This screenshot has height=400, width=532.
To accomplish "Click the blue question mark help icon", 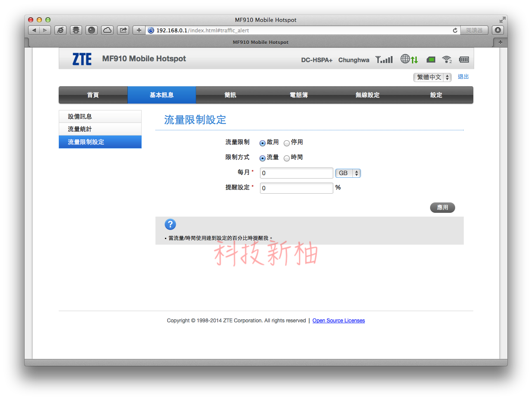I will (x=170, y=224).
